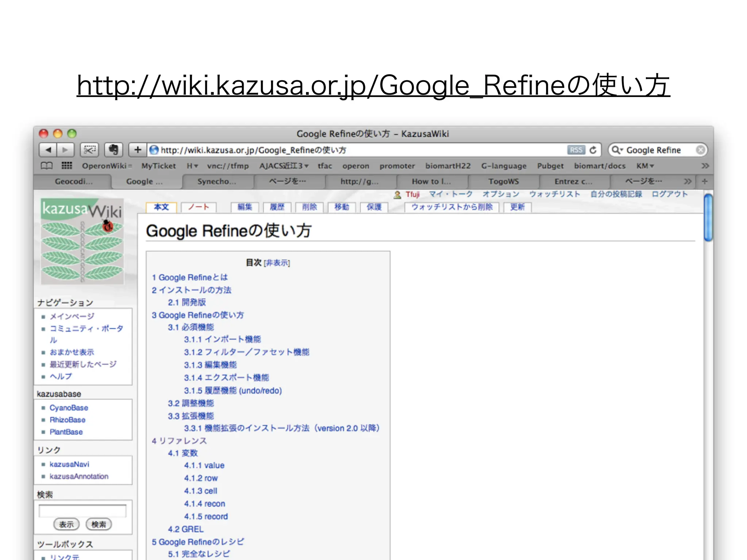Jump to 3.1.2 フィルター／ファセット機能

tap(247, 352)
